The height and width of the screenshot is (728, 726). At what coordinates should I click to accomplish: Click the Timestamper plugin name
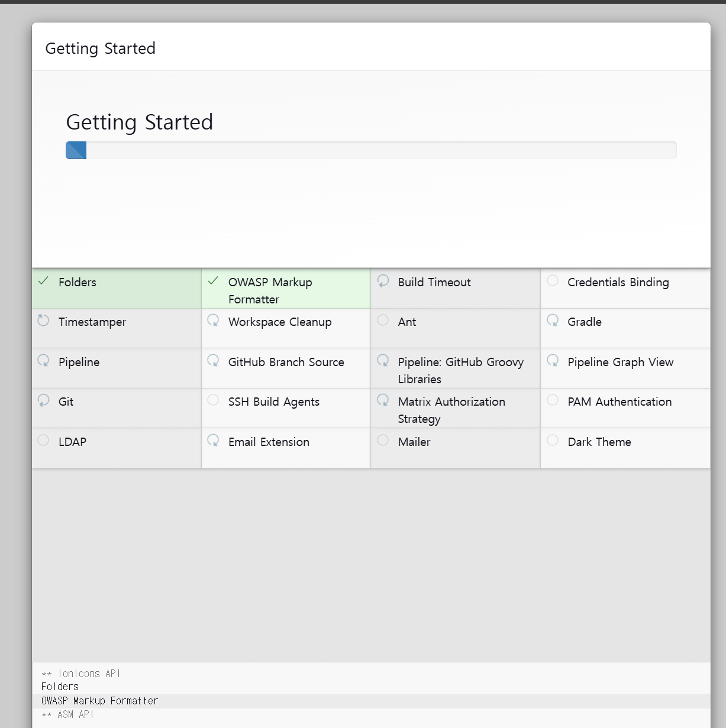(x=92, y=322)
